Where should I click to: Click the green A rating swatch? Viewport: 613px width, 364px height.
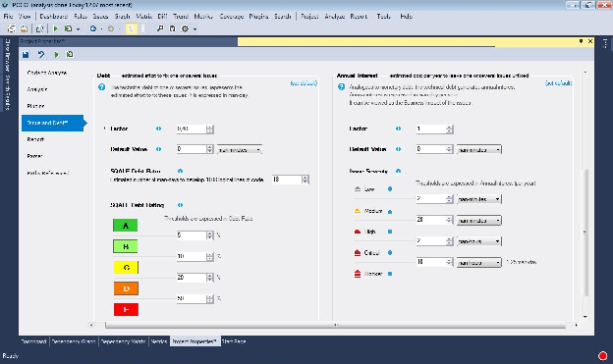point(126,226)
